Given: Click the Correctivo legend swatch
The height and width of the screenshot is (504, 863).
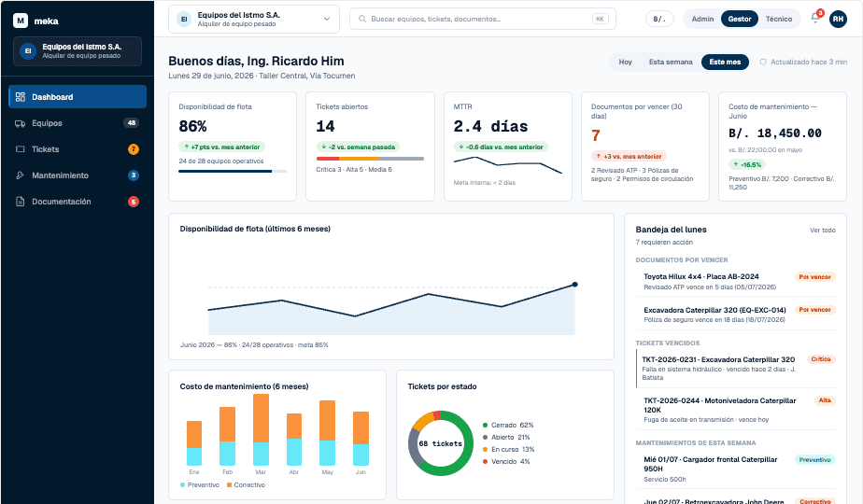Looking at the screenshot, I should 229,484.
